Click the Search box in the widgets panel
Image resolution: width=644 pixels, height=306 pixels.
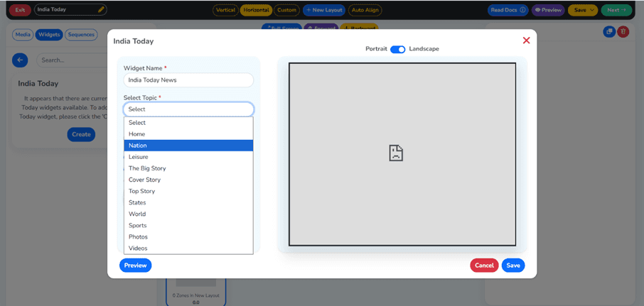pos(72,60)
